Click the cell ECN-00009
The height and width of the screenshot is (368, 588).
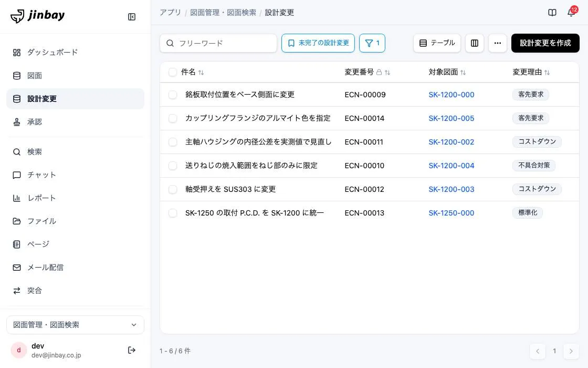pyautogui.click(x=365, y=95)
